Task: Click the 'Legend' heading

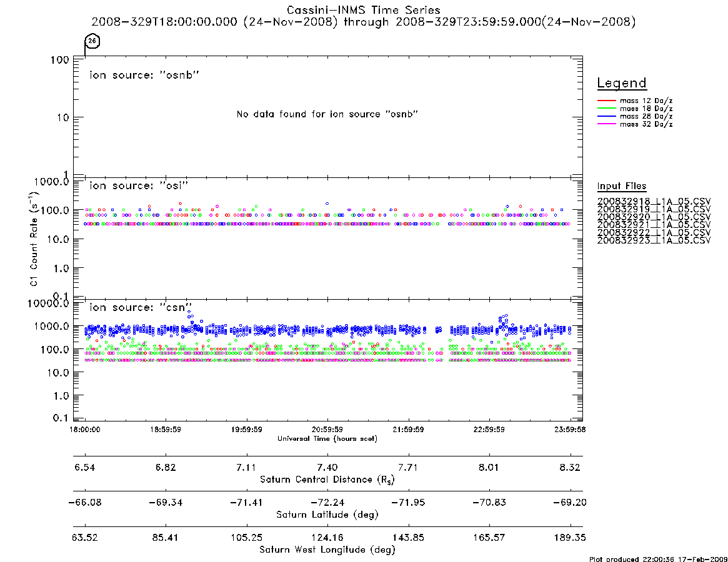Action: 622,83
